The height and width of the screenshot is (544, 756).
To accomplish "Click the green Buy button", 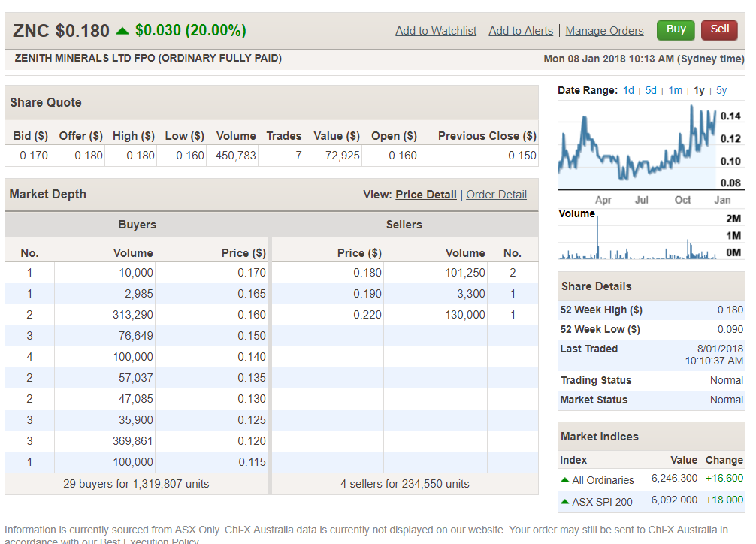I will (x=676, y=30).
